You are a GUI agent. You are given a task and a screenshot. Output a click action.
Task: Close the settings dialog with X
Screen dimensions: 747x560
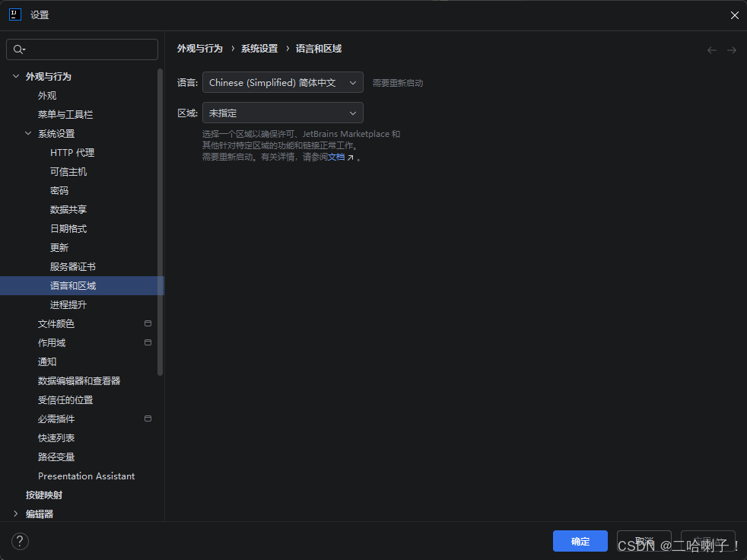pyautogui.click(x=734, y=15)
